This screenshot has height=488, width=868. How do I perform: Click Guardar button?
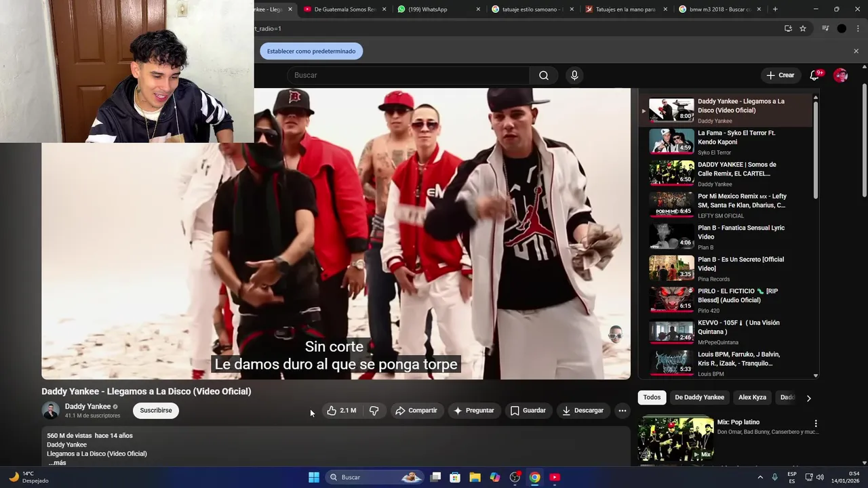pyautogui.click(x=528, y=410)
